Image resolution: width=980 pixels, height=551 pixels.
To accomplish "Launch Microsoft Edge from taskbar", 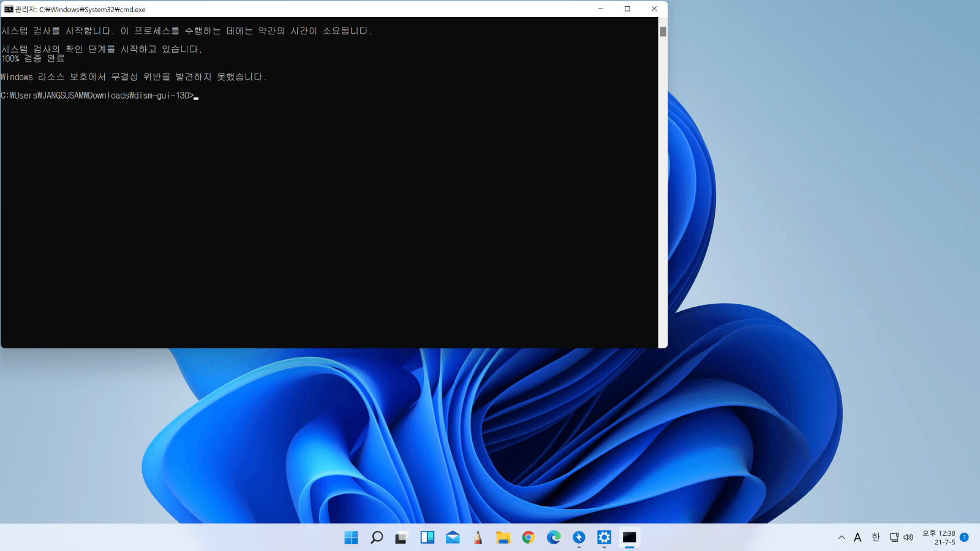I will (554, 538).
